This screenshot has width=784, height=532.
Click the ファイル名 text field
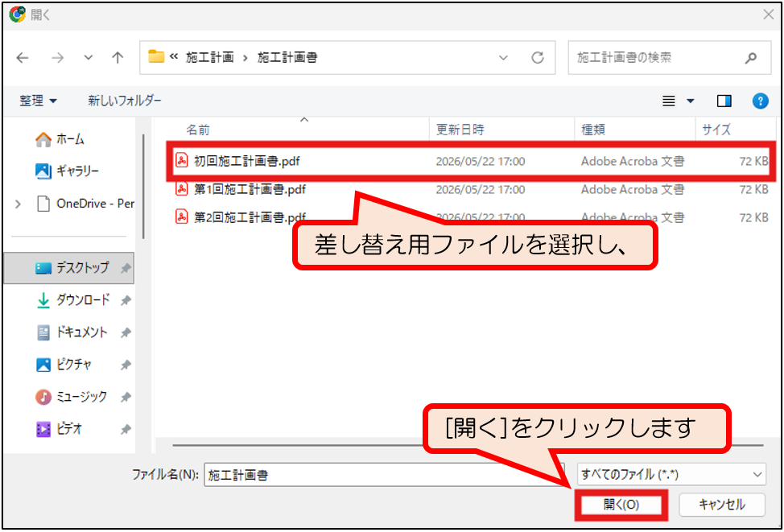click(x=384, y=475)
